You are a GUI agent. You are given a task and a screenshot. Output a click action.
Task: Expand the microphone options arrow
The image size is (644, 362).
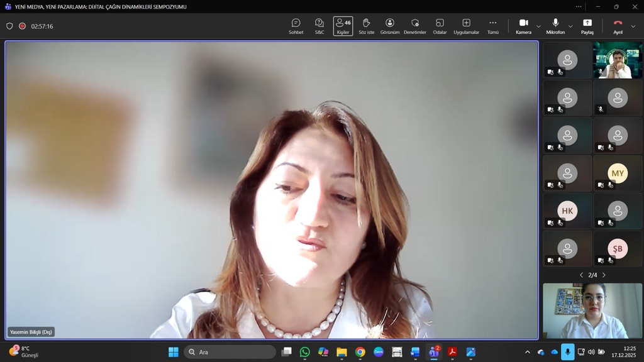[570, 26]
